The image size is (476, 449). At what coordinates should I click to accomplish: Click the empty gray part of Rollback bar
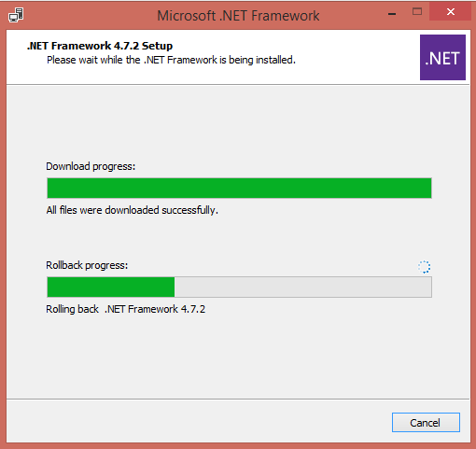[x=303, y=287]
